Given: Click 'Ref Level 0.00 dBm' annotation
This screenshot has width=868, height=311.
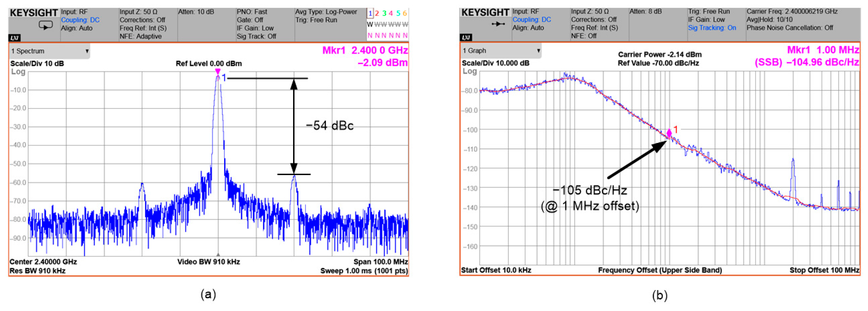Looking at the screenshot, I should (x=209, y=64).
